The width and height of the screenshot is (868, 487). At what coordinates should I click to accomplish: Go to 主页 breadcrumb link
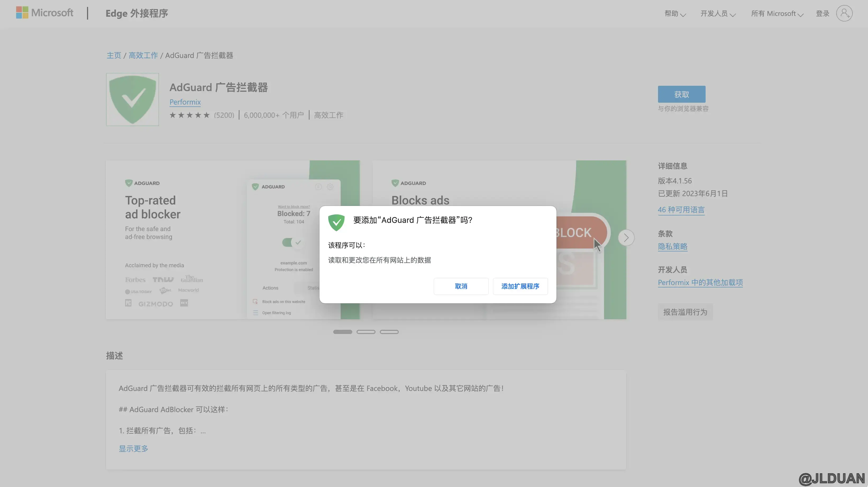click(x=114, y=55)
